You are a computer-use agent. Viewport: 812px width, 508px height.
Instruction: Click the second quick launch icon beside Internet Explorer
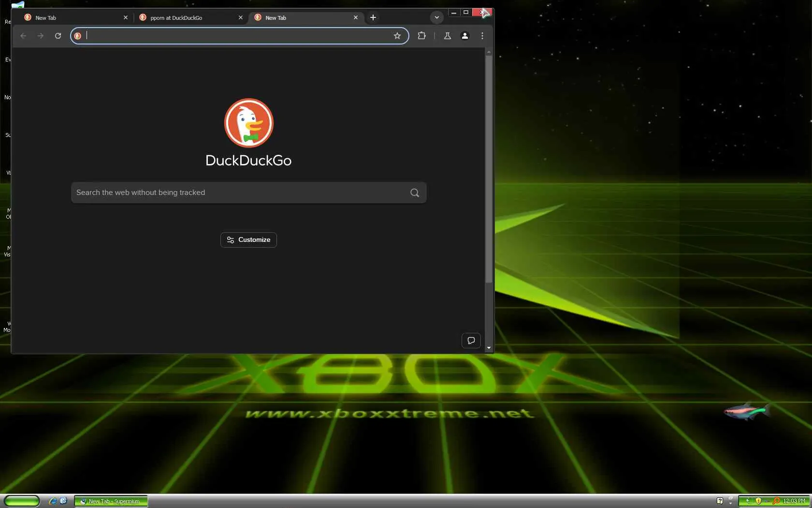pyautogui.click(x=63, y=501)
